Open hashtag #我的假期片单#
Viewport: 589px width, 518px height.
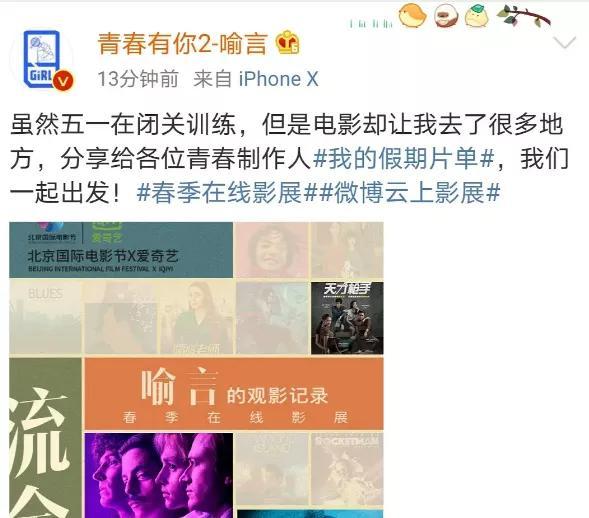tap(403, 158)
